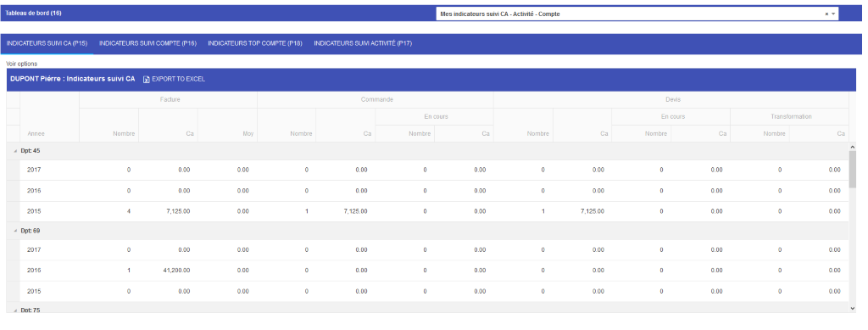Viewport: 868px width, 330px height.
Task: Collapse the Dpt: 75 group
Action: pos(15,310)
